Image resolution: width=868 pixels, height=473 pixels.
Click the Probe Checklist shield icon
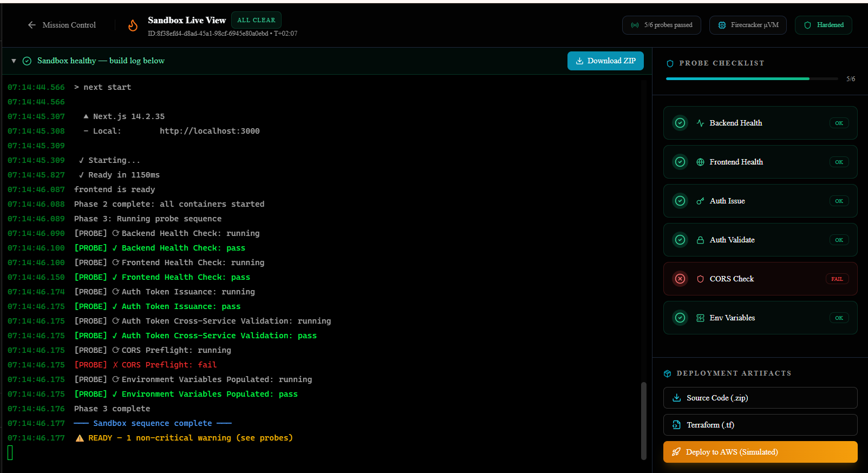(x=670, y=63)
